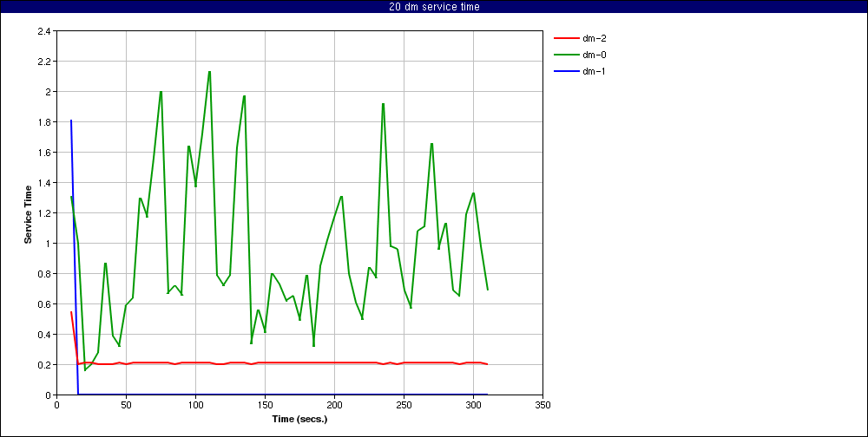Click the highest green dm-0 peak near 2.1
The width and height of the screenshot is (868, 437).
(x=209, y=72)
